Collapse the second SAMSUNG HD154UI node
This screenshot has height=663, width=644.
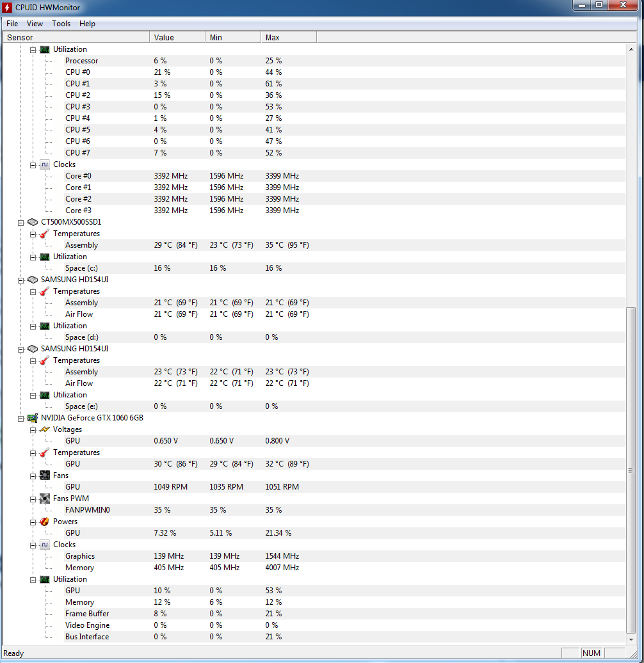coord(20,349)
